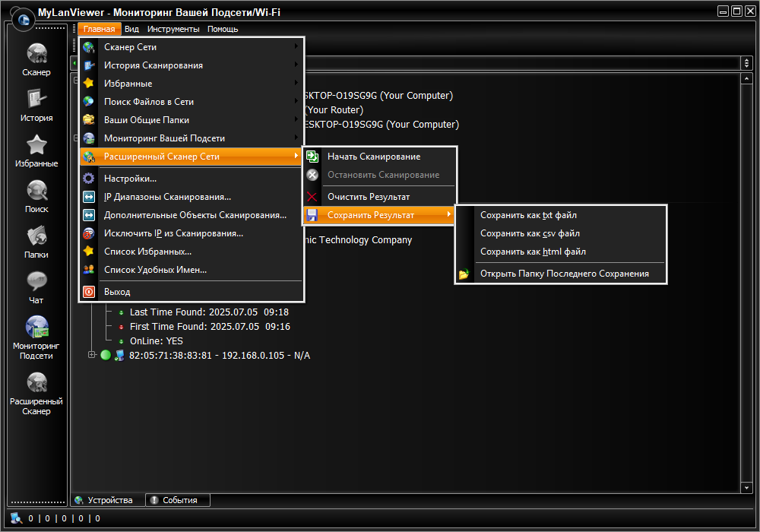Open the Сканер sidebar icon
The width and height of the screenshot is (760, 532).
pos(36,59)
